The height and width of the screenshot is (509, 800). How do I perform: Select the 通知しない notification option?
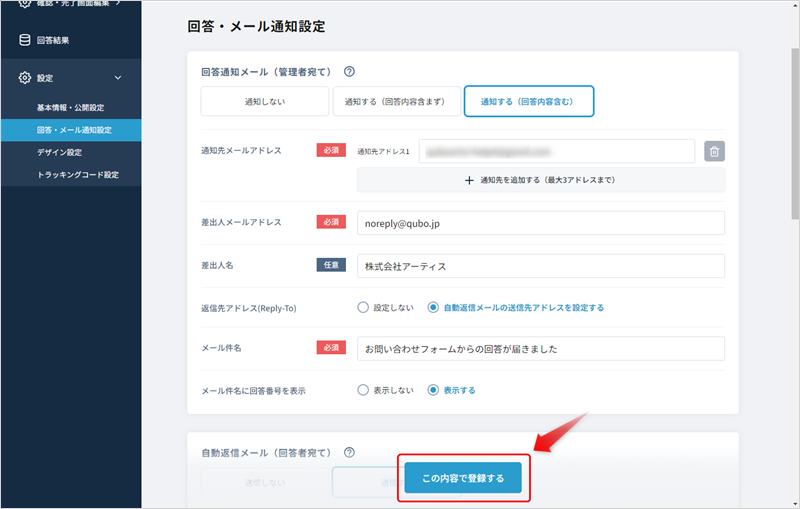tap(264, 101)
